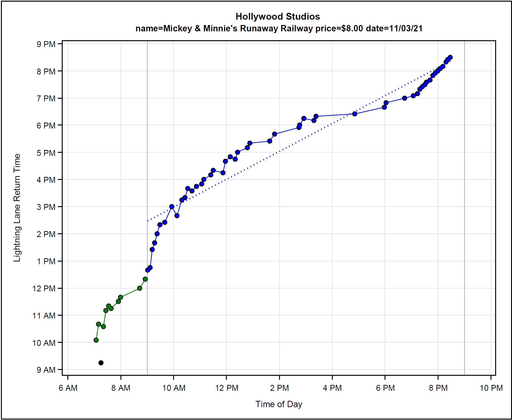Click the '6 PM' y-axis tick label
Screen dimensions: 512x420
(46, 126)
